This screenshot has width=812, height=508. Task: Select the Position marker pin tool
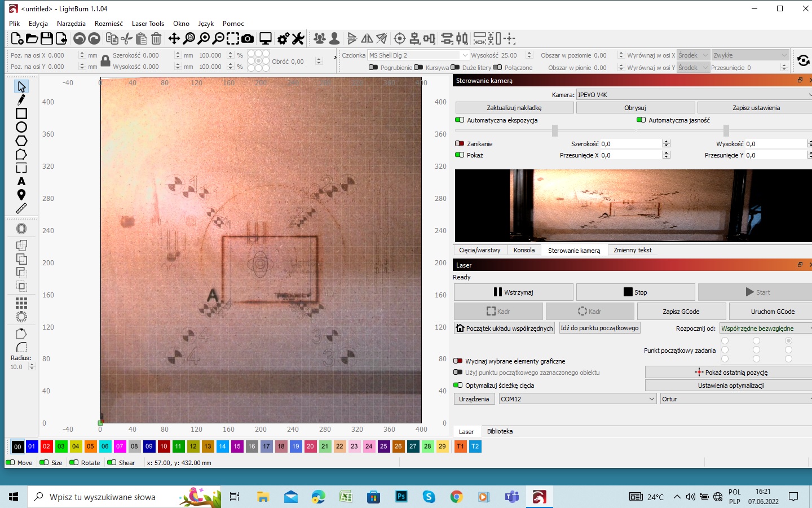(21, 195)
